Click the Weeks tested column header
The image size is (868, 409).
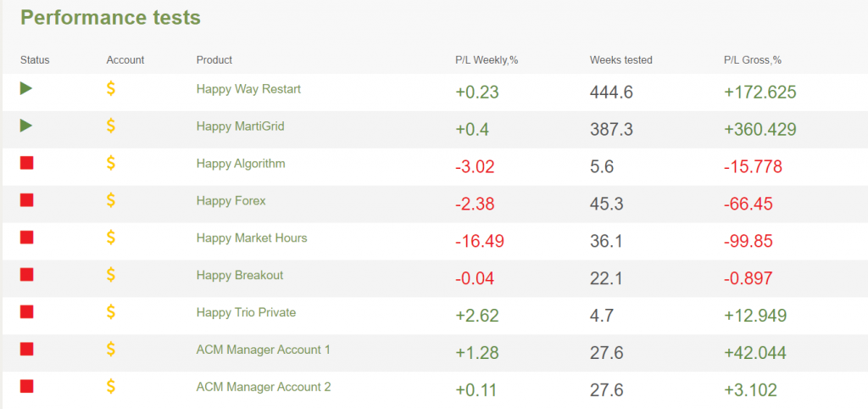[620, 59]
